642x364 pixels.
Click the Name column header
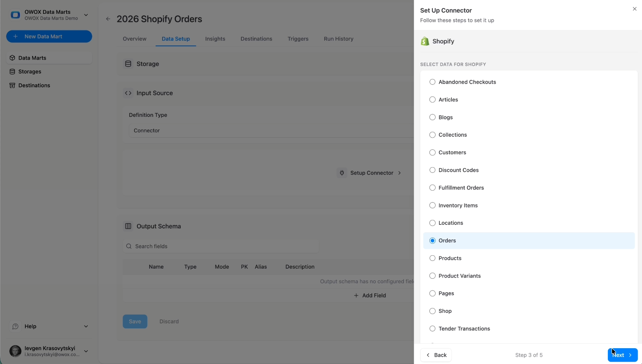pyautogui.click(x=156, y=267)
